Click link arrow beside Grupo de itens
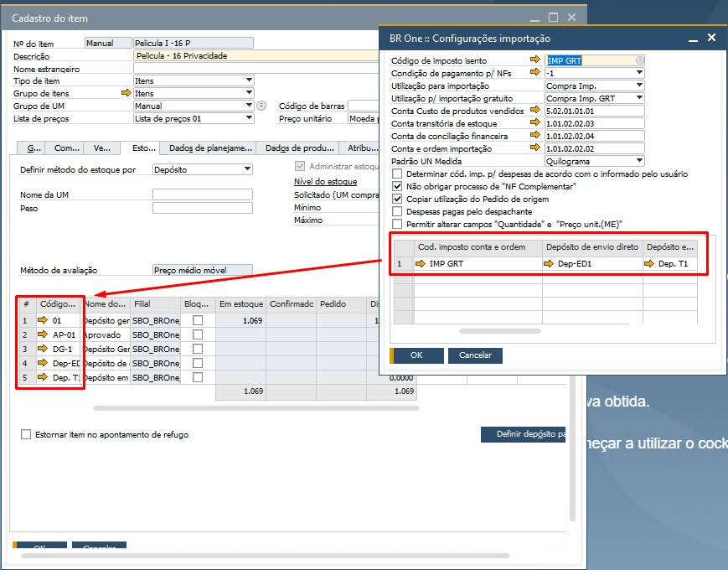The image size is (728, 570). click(126, 93)
